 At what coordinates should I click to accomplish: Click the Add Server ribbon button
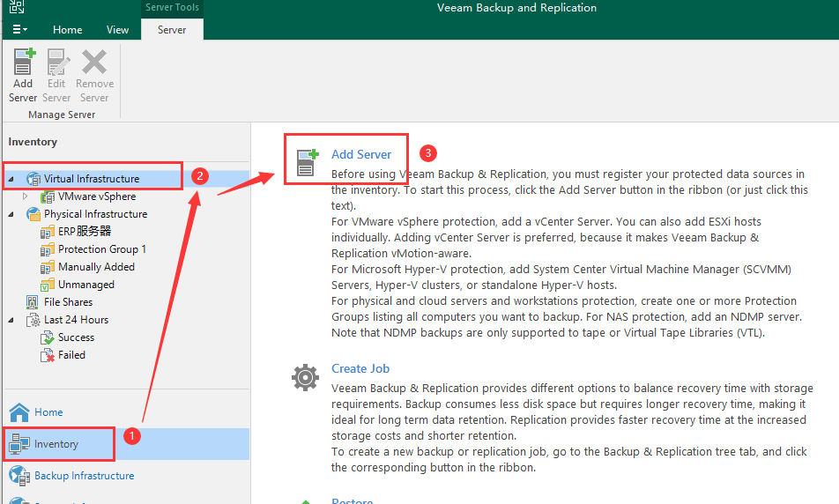tap(23, 76)
